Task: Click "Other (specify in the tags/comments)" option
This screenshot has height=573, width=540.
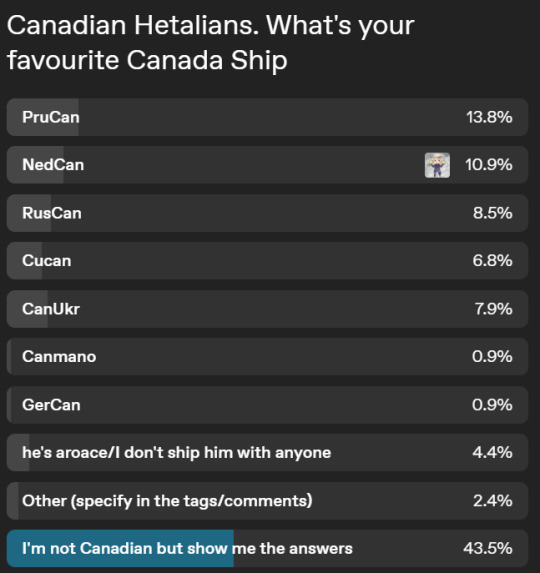Action: tap(267, 501)
